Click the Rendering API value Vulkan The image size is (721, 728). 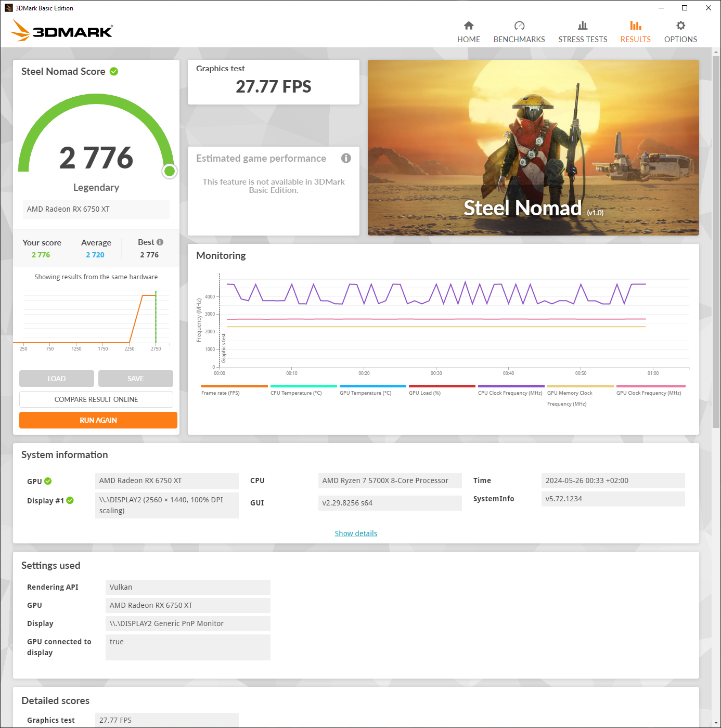click(x=188, y=587)
